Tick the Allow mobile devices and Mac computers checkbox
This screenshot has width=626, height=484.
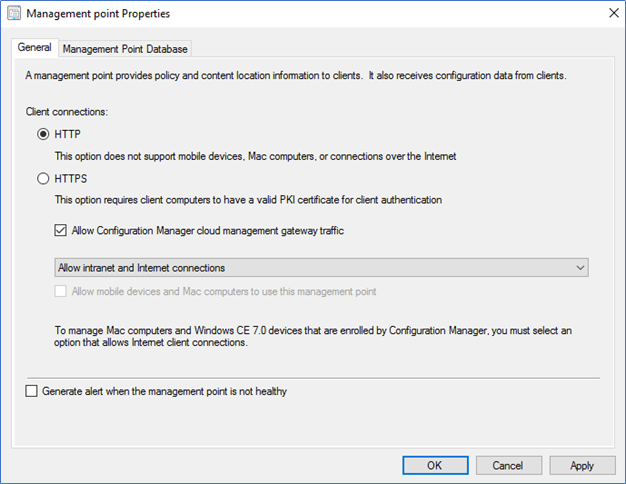(60, 291)
